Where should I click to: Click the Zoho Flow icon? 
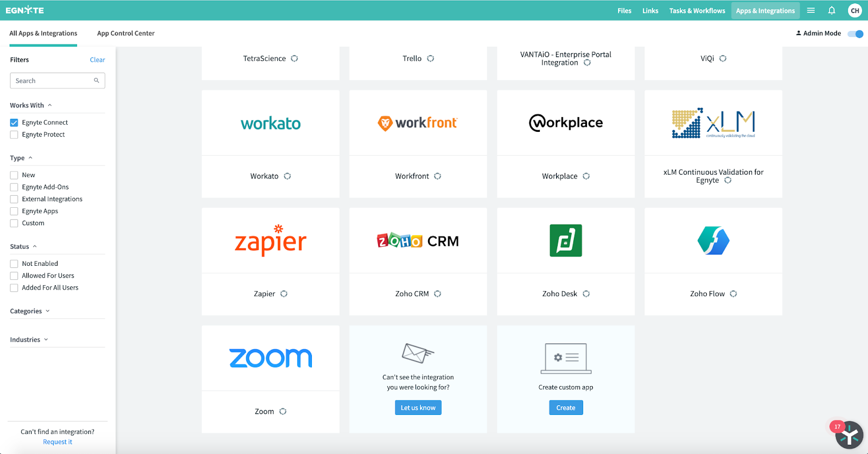713,240
